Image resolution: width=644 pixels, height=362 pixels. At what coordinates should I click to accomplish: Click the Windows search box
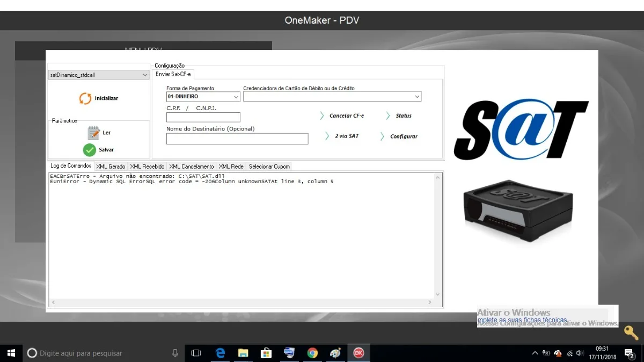[104, 353]
